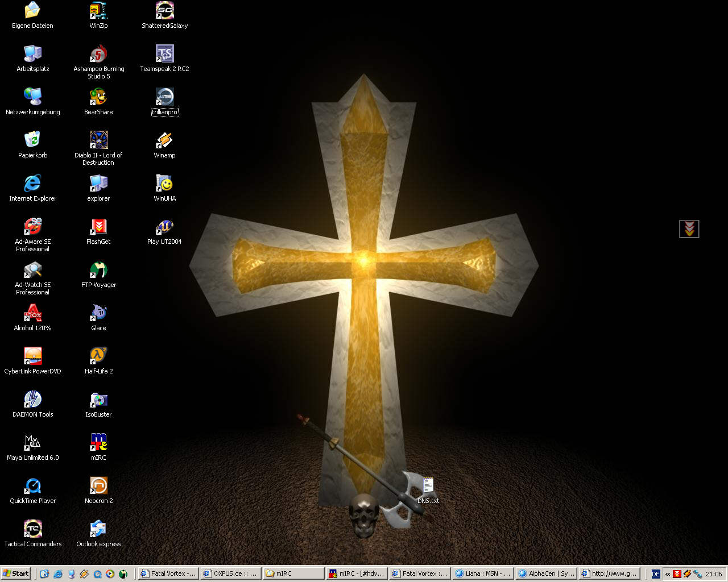Open the Play UT2004 shortcut

pyautogui.click(x=164, y=227)
